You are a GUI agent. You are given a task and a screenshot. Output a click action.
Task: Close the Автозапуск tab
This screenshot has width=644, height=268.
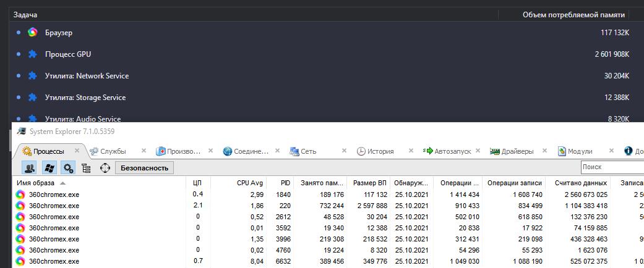[x=478, y=151]
